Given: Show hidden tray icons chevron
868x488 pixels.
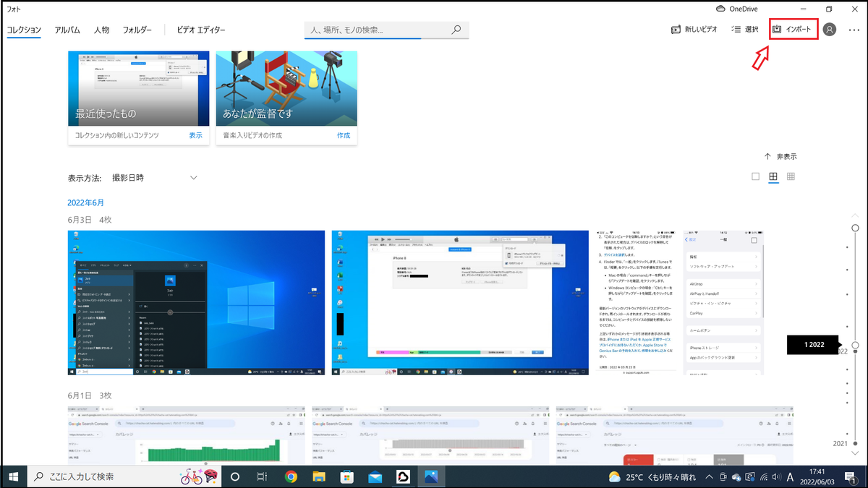Looking at the screenshot, I should pos(710,476).
